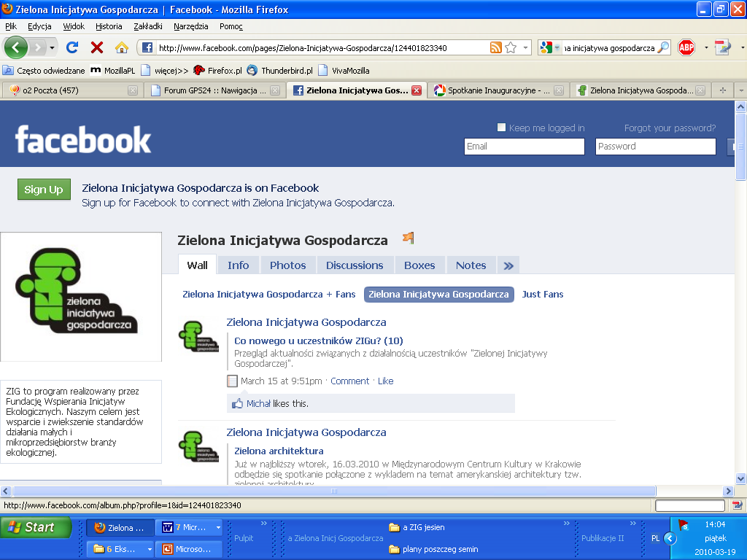Click the Windows Start button
The image size is (747, 560).
coord(36,528)
